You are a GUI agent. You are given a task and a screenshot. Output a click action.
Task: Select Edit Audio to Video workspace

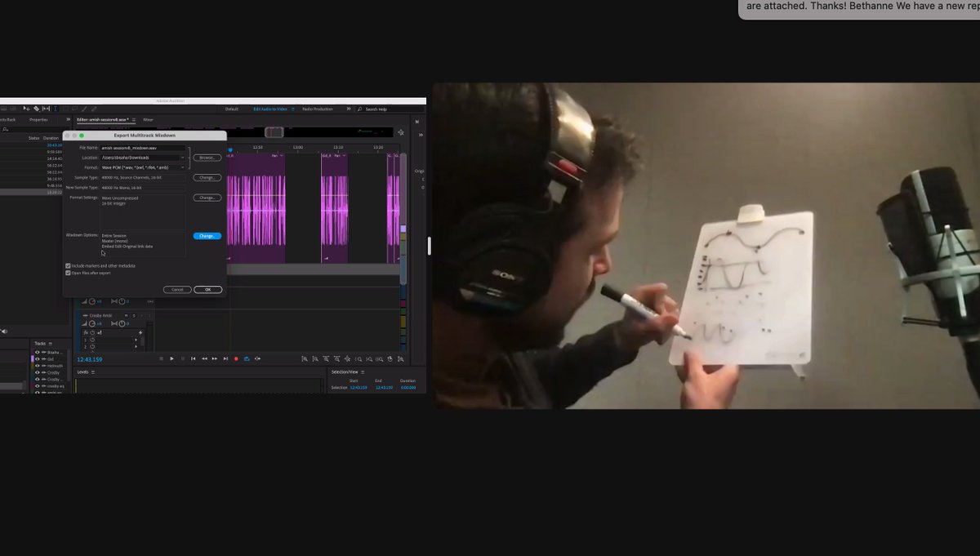click(x=270, y=109)
